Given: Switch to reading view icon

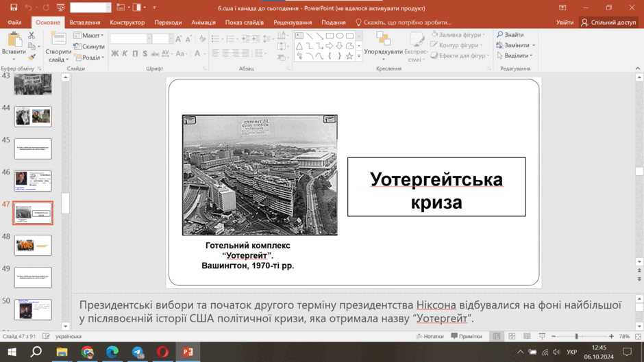Looking at the screenshot, I should (527, 336).
